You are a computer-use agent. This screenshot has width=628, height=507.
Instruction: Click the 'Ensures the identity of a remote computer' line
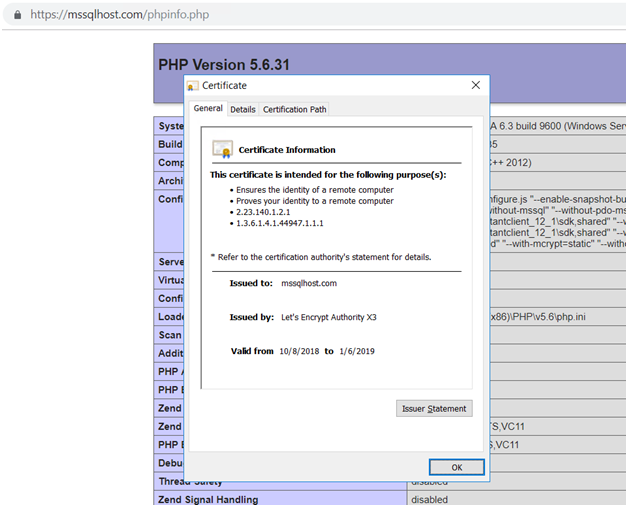pos(316,189)
